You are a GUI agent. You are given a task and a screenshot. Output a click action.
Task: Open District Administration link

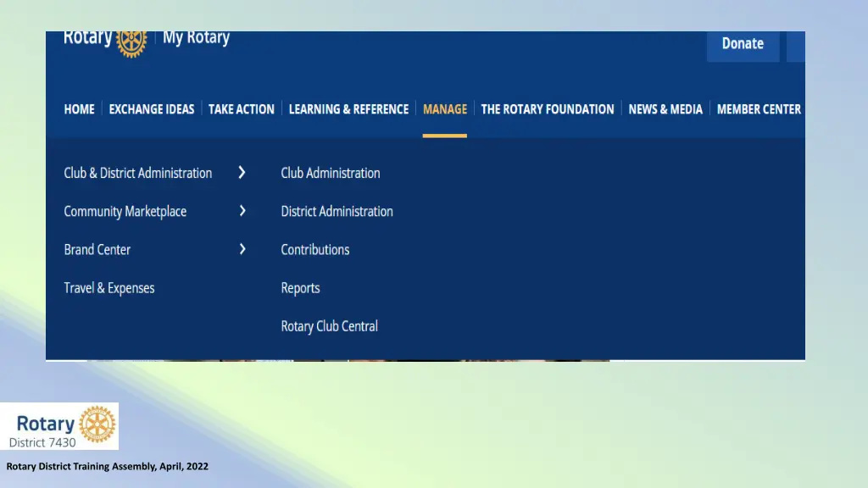[337, 211]
